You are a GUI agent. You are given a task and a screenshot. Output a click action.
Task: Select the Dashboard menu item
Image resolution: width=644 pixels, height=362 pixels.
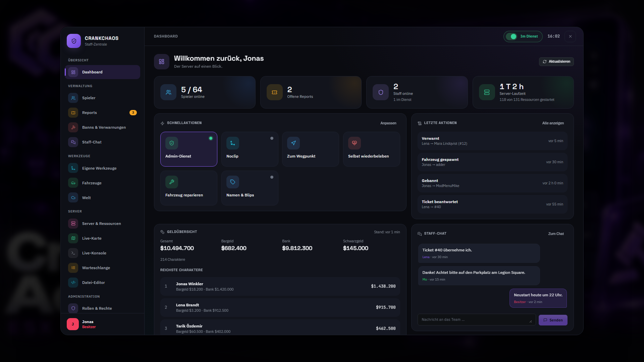click(102, 72)
